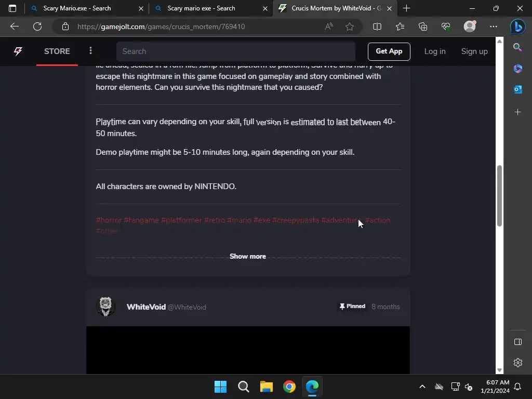The width and height of the screenshot is (532, 399).
Task: Open Browser essentials heart icon
Action: [x=446, y=26]
